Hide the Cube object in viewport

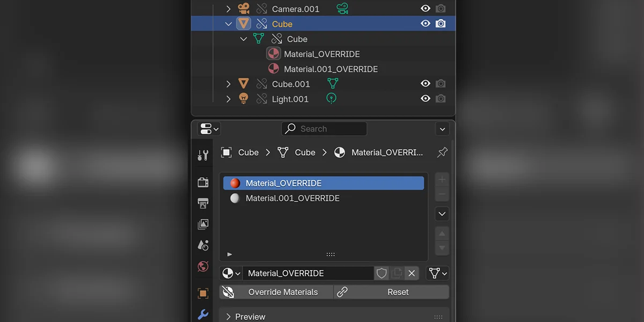pos(425,23)
